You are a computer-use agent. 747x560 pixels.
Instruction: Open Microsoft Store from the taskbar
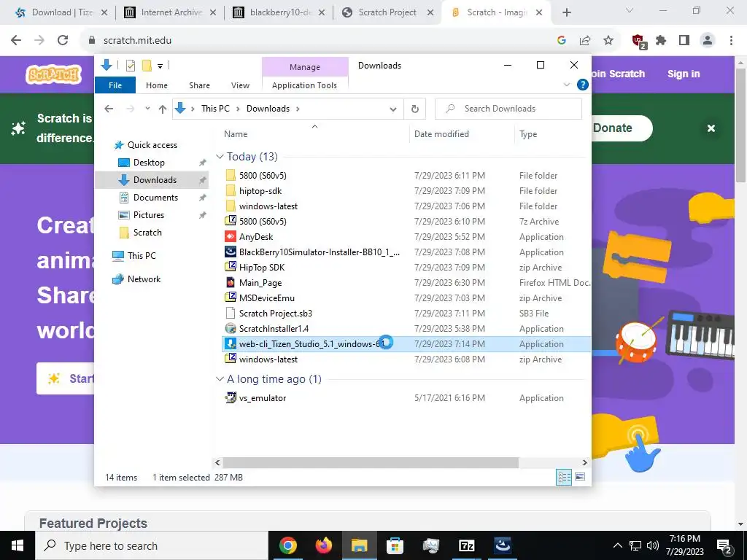pos(395,545)
